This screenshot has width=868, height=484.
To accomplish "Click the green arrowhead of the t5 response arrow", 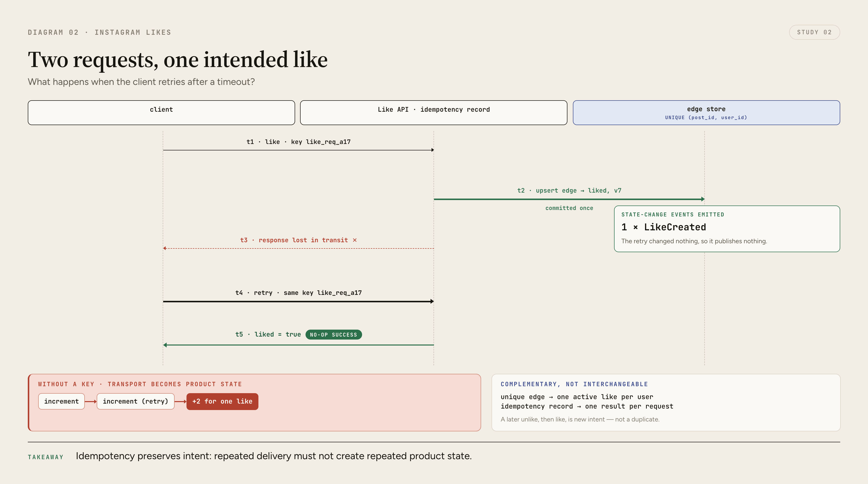I will (165, 345).
